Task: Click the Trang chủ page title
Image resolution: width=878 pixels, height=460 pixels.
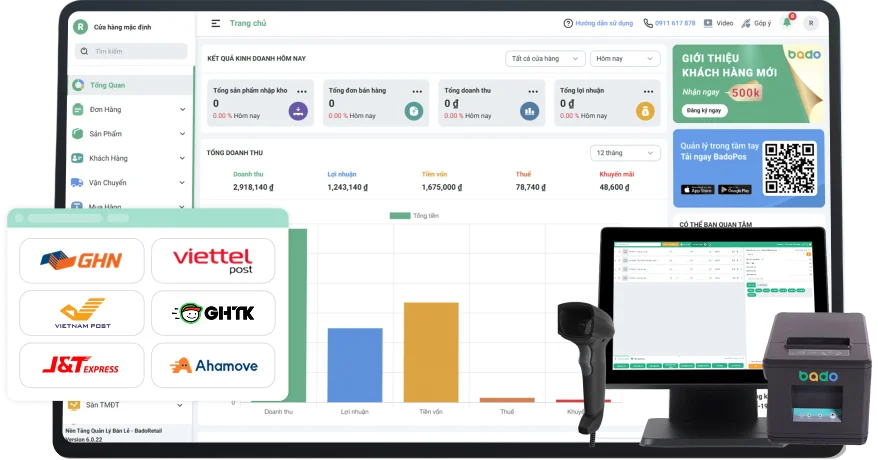Action: tap(248, 24)
